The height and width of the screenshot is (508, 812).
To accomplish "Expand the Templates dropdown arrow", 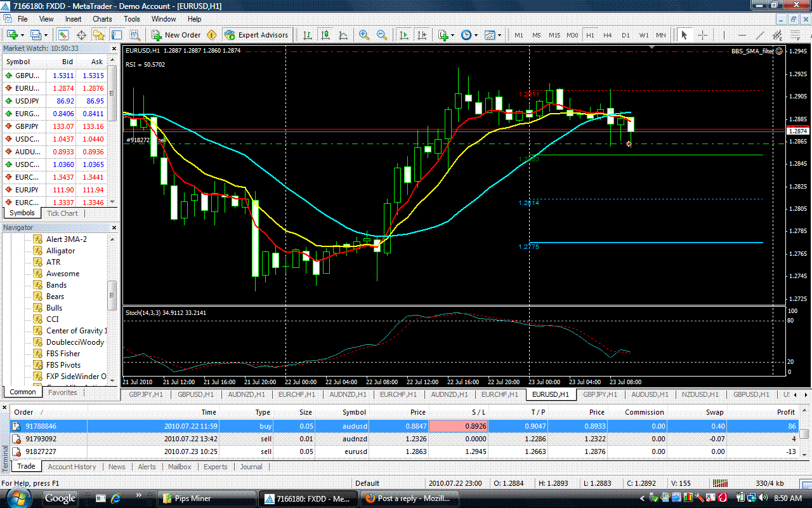I will pyautogui.click(x=500, y=35).
